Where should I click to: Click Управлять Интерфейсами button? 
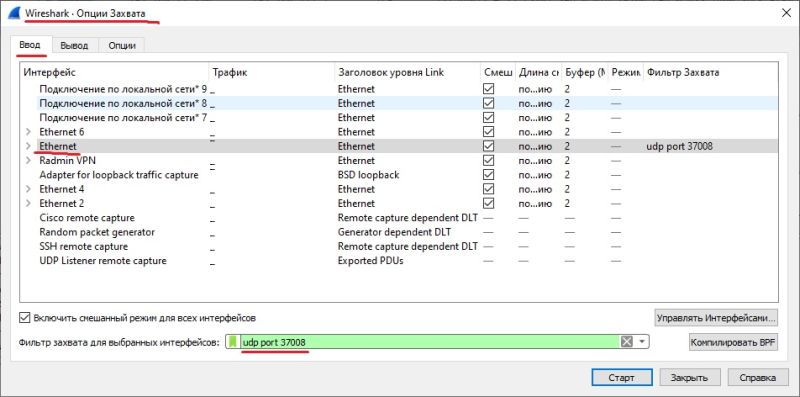716,317
